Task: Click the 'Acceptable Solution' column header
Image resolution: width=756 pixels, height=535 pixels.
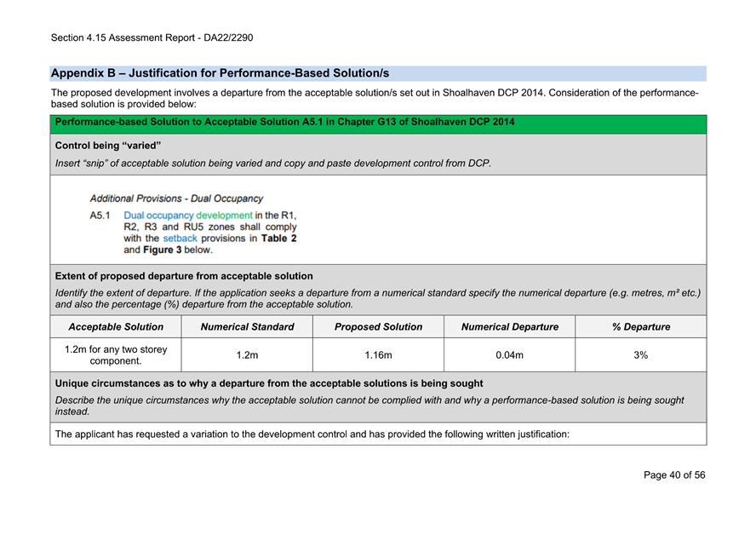Action: tap(116, 327)
